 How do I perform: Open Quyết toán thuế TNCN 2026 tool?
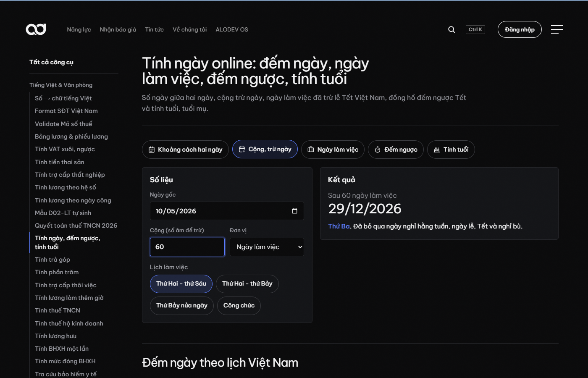tap(76, 226)
